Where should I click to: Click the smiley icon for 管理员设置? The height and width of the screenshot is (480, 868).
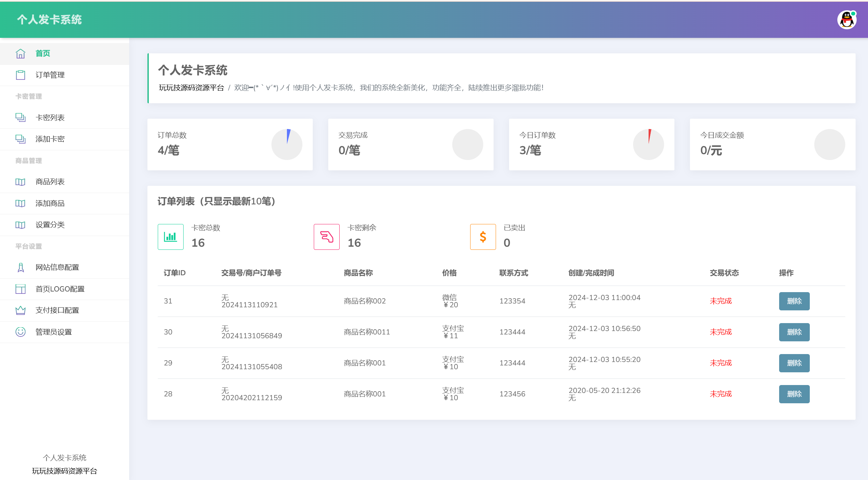pos(20,332)
